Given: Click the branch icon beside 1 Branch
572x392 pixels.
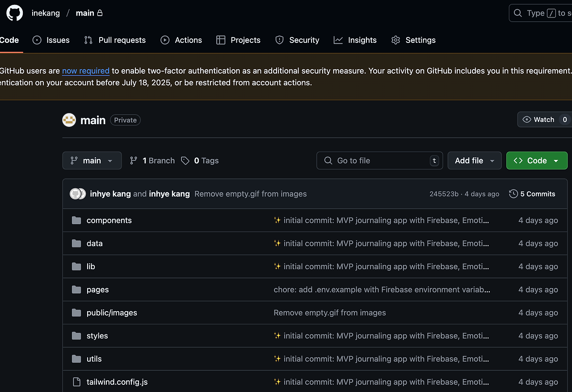Looking at the screenshot, I should [x=134, y=160].
